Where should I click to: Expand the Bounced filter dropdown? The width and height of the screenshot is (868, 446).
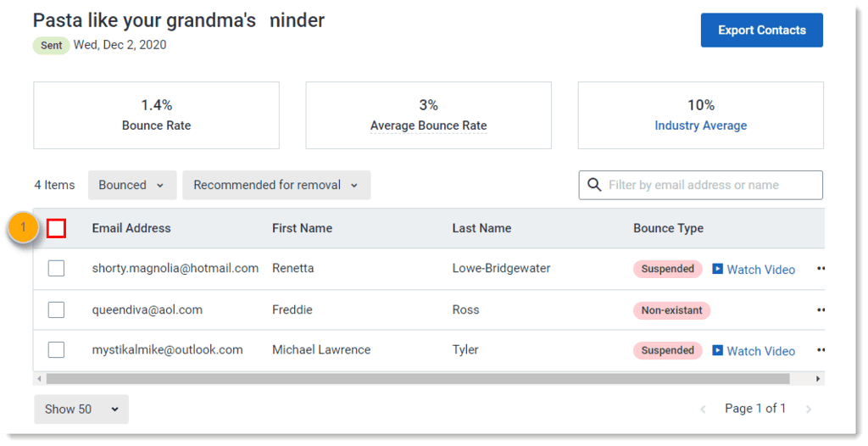tap(131, 185)
